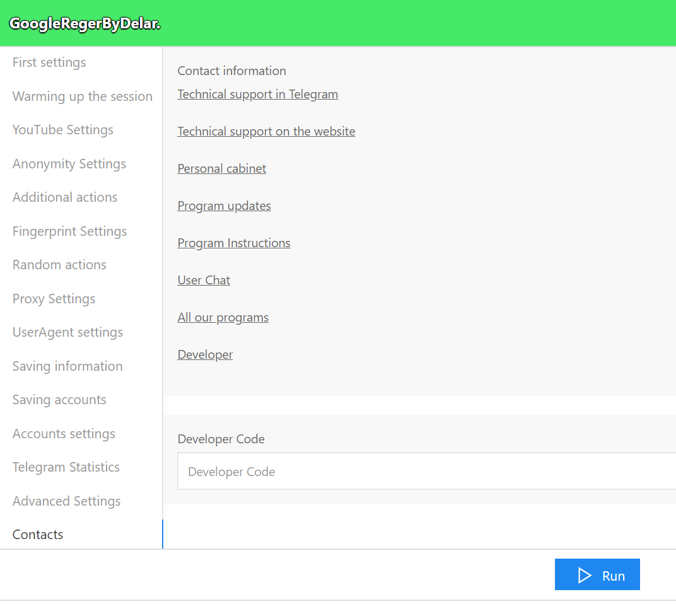Open Advanced Settings section

tap(66, 501)
